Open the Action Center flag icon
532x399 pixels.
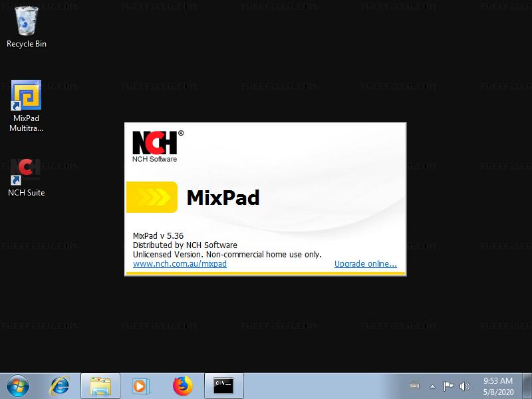448,386
